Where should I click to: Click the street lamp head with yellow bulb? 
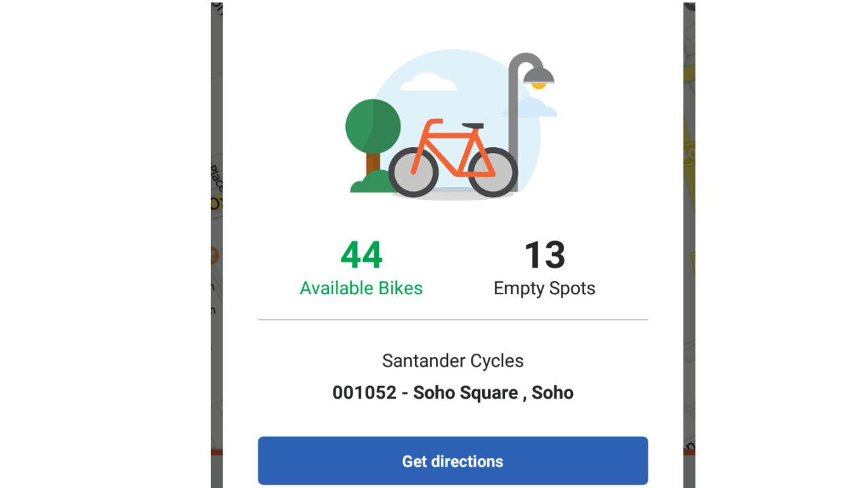(x=538, y=76)
